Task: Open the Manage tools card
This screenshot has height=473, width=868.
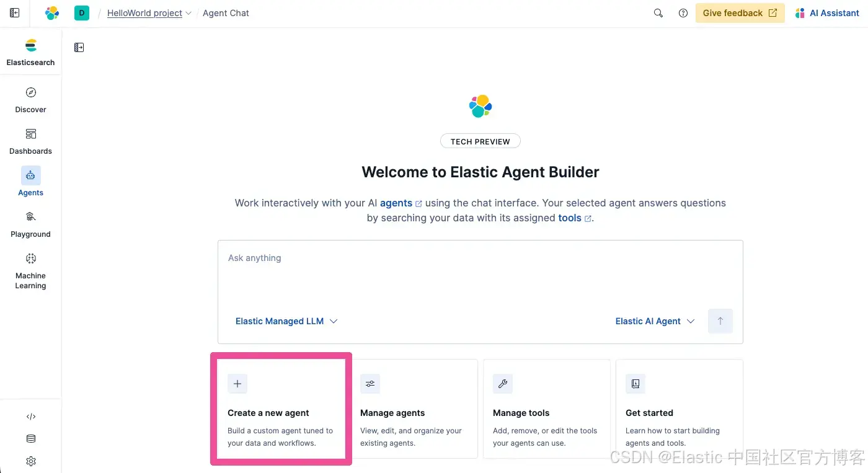Action: coord(547,409)
